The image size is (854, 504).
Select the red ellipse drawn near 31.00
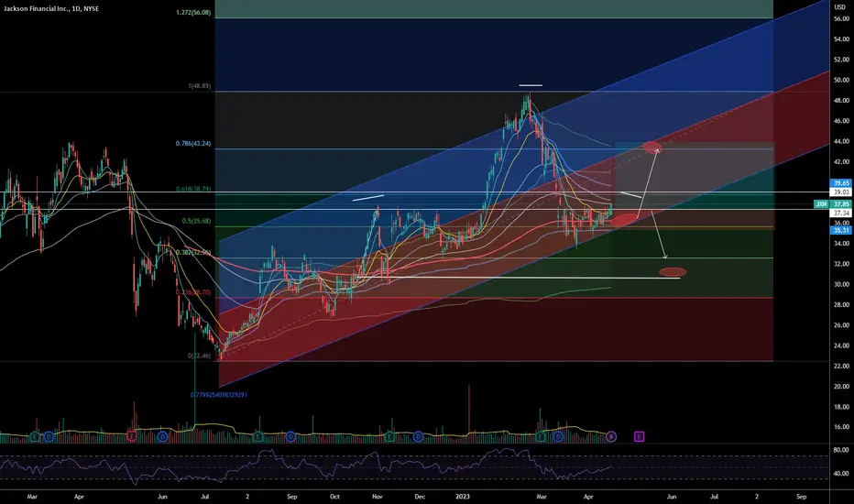coord(673,272)
